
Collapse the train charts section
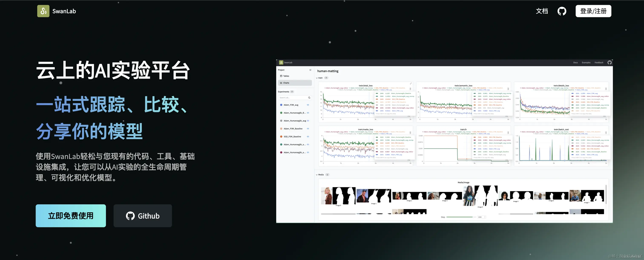[x=317, y=78]
